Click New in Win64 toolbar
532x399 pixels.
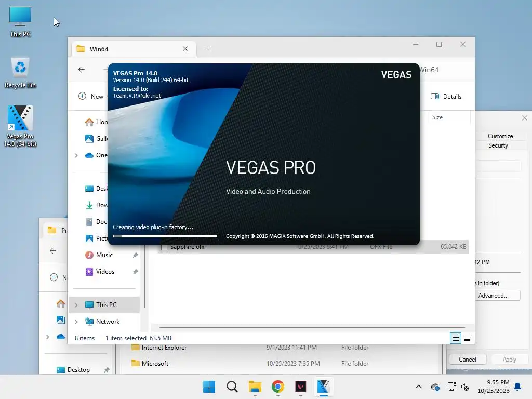(x=91, y=96)
